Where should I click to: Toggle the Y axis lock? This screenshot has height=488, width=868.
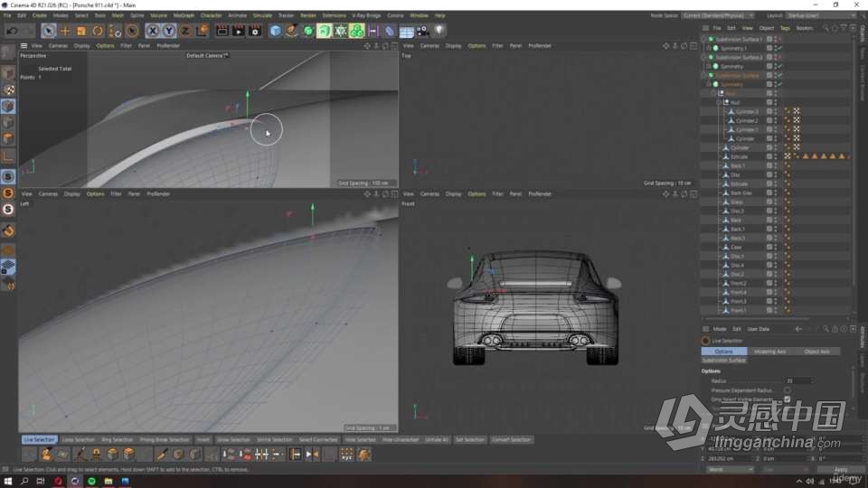(x=169, y=31)
